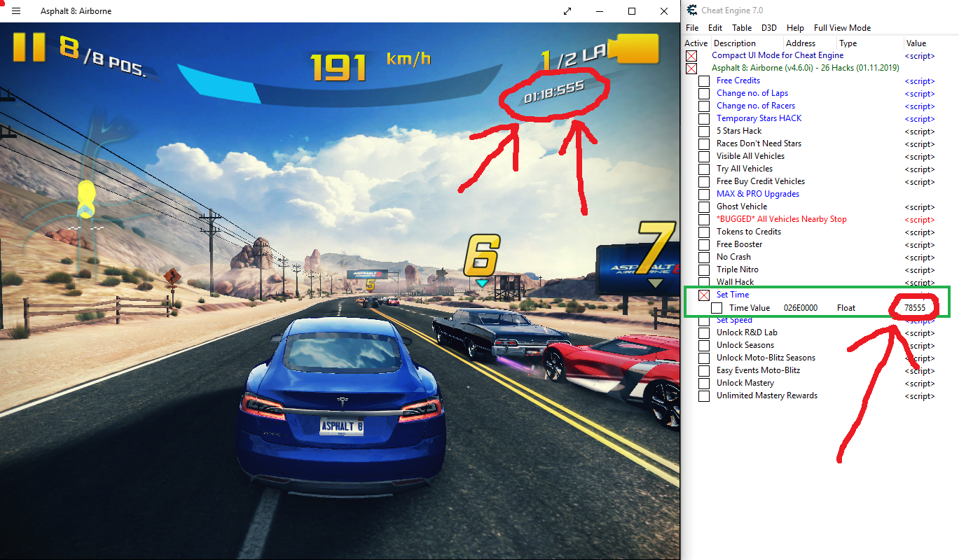959x560 pixels.
Task: Click the script value of No Crash row
Action: click(x=920, y=258)
